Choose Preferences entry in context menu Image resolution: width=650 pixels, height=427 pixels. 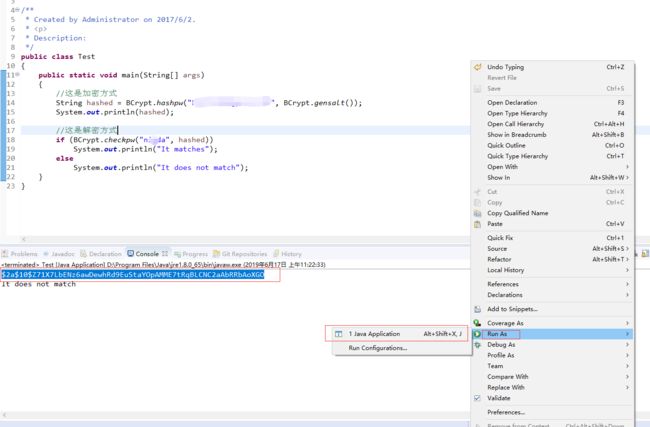(x=553, y=412)
